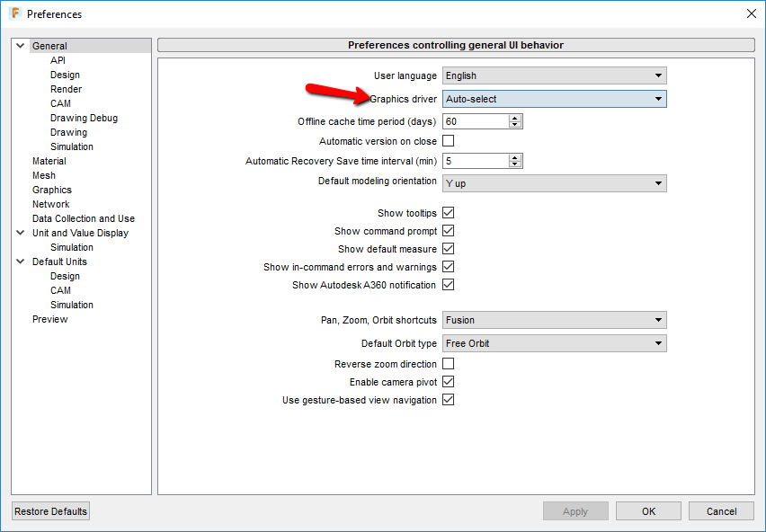Click Restore Defaults button

pyautogui.click(x=51, y=511)
